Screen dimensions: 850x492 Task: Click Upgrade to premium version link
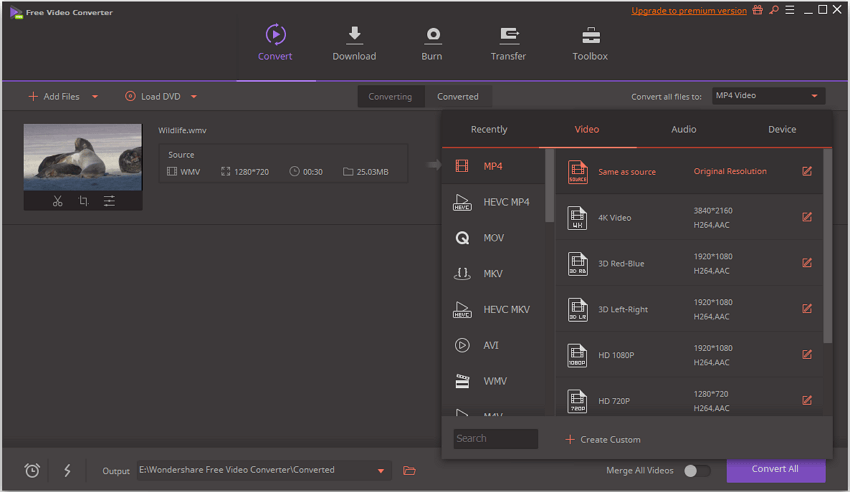pos(688,10)
